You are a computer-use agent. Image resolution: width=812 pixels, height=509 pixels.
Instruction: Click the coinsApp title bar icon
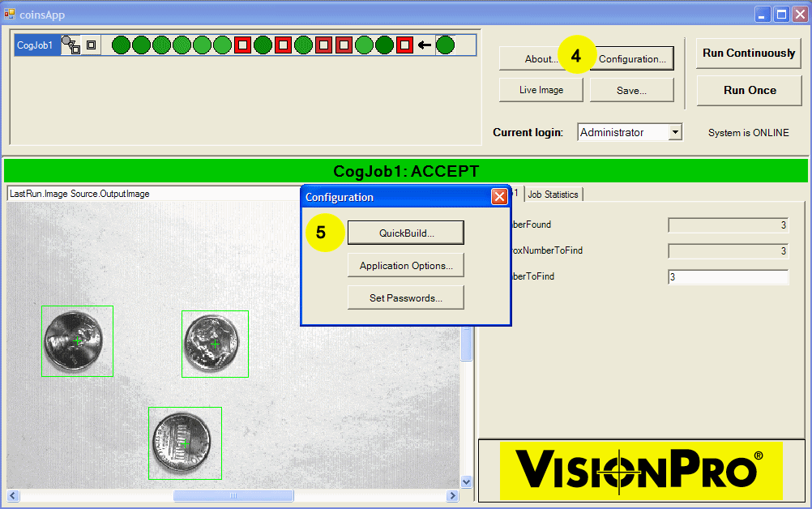point(10,14)
